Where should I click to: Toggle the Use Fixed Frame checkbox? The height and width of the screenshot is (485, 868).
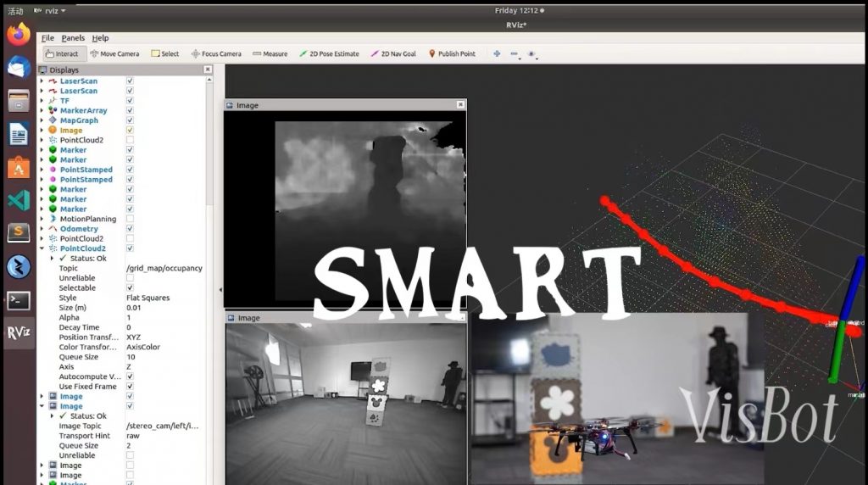click(x=130, y=387)
